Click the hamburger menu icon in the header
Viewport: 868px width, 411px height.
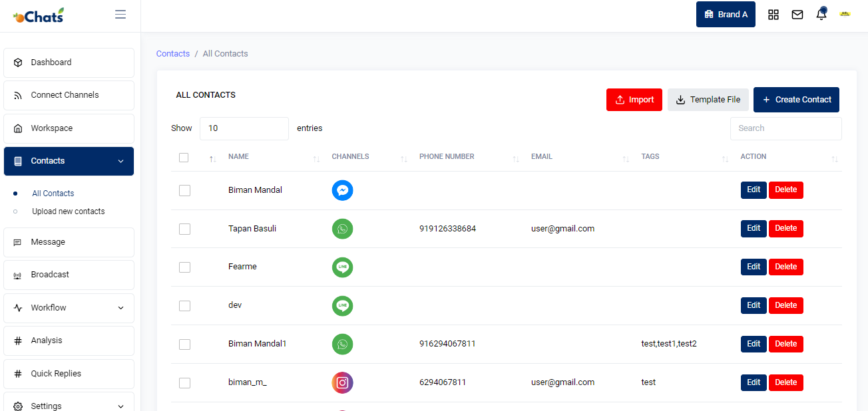[x=120, y=14]
